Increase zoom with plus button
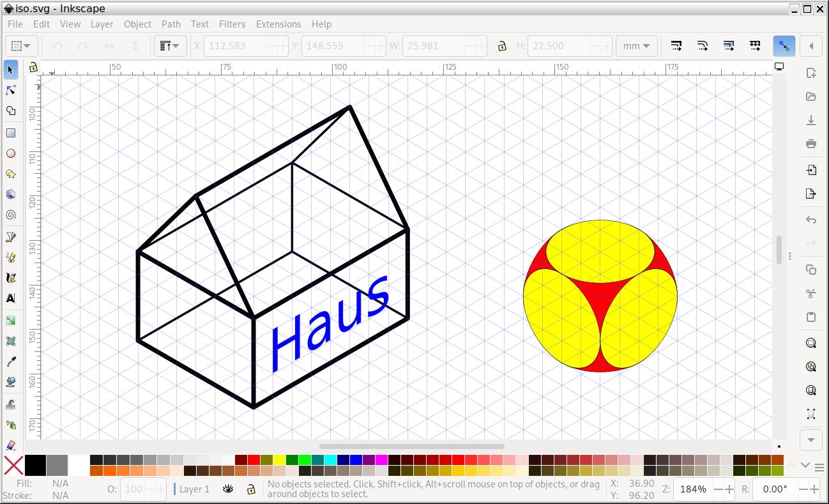Viewport: 829px width, 504px height. click(x=729, y=489)
